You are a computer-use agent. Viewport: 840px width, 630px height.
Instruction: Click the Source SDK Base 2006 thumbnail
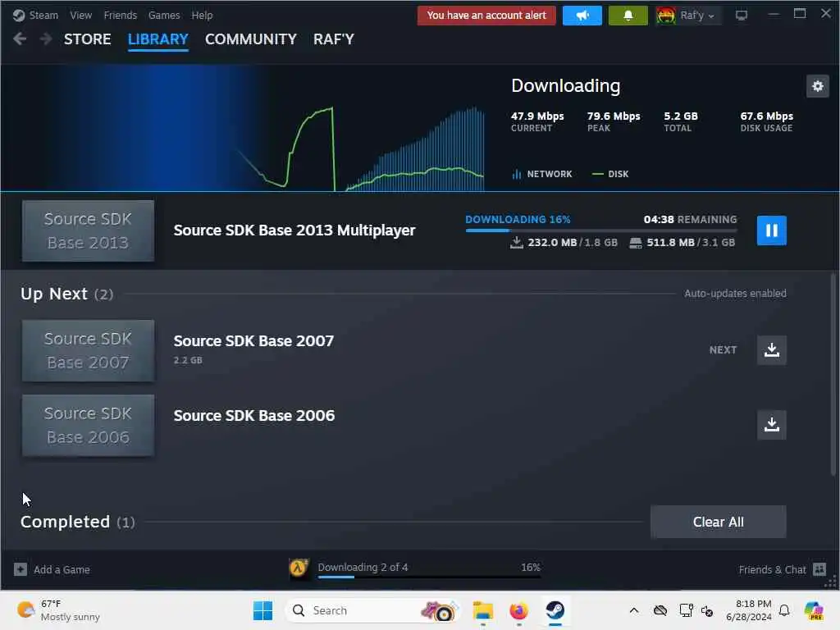pos(88,426)
